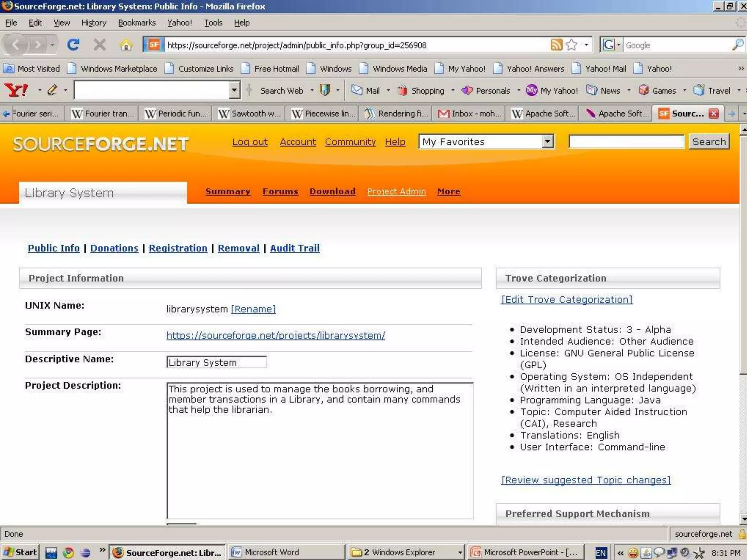The height and width of the screenshot is (560, 747).
Task: Open the Tools menu
Action: (213, 23)
